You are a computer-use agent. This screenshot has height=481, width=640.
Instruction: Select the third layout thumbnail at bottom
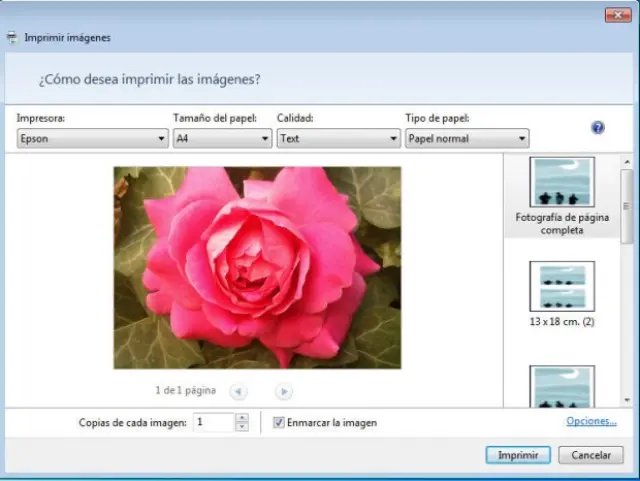coord(562,386)
